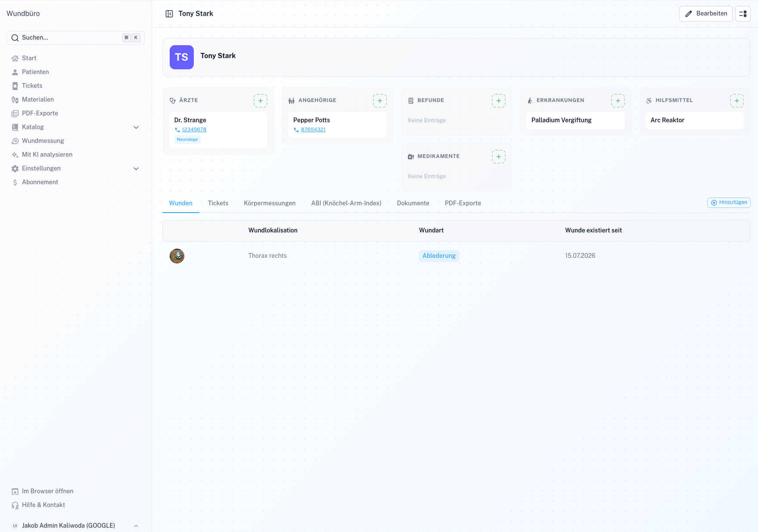Switch to the Tickets tab
758x532 pixels.
coord(218,203)
